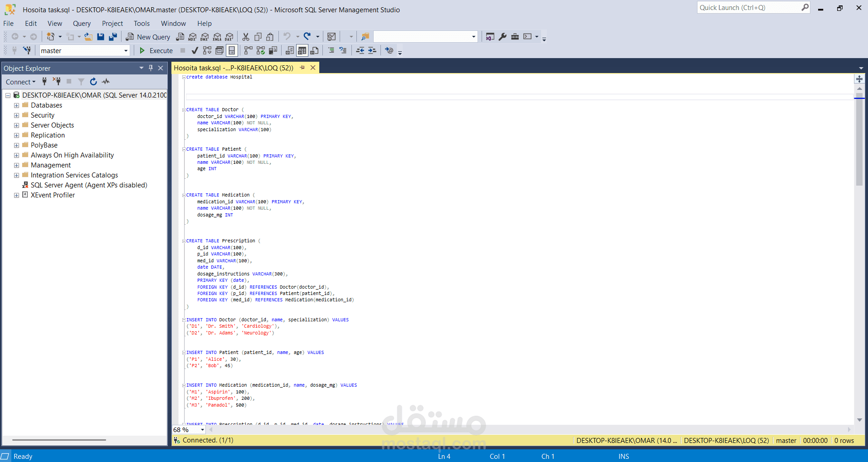Image resolution: width=868 pixels, height=462 pixels.
Task: Click the Parse query checkmark icon
Action: tap(195, 50)
